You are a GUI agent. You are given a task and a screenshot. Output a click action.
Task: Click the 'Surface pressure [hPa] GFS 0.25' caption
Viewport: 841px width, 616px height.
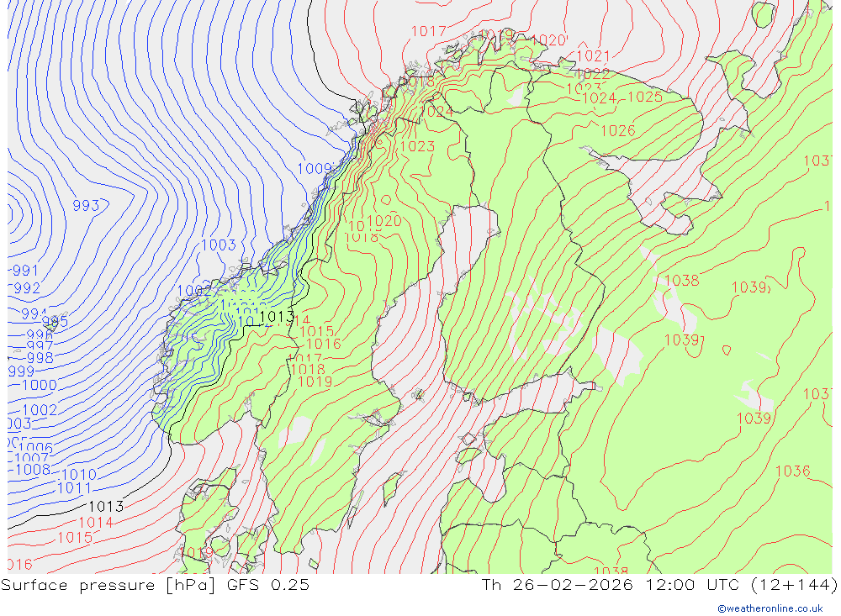[155, 585]
